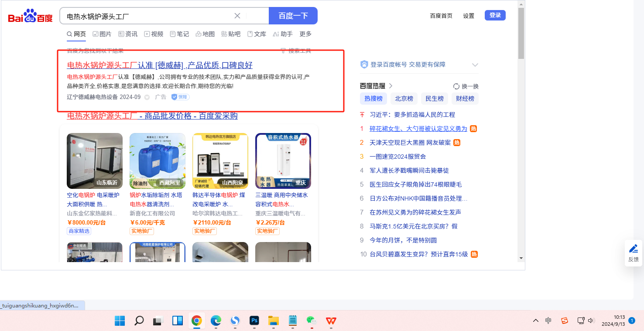
Task: Open Task View on the taskbar
Action: pos(158,321)
